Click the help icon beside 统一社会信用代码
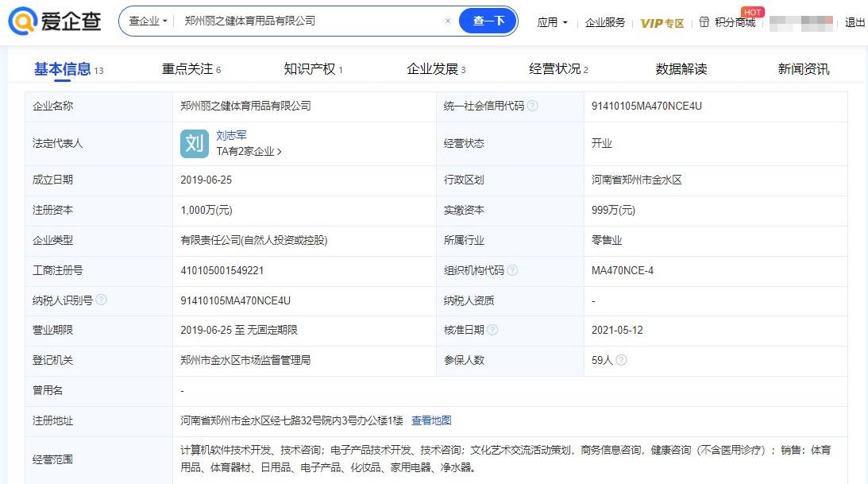 coord(532,106)
